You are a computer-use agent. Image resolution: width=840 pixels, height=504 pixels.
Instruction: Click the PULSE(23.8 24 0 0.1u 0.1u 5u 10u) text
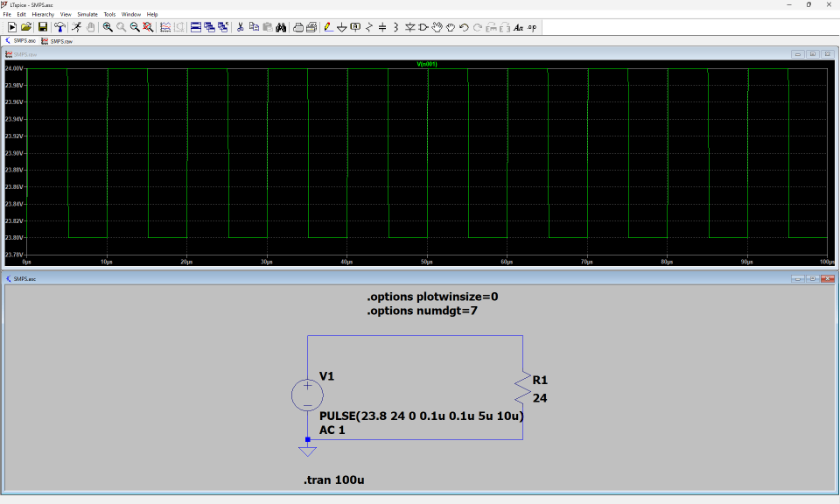point(422,416)
